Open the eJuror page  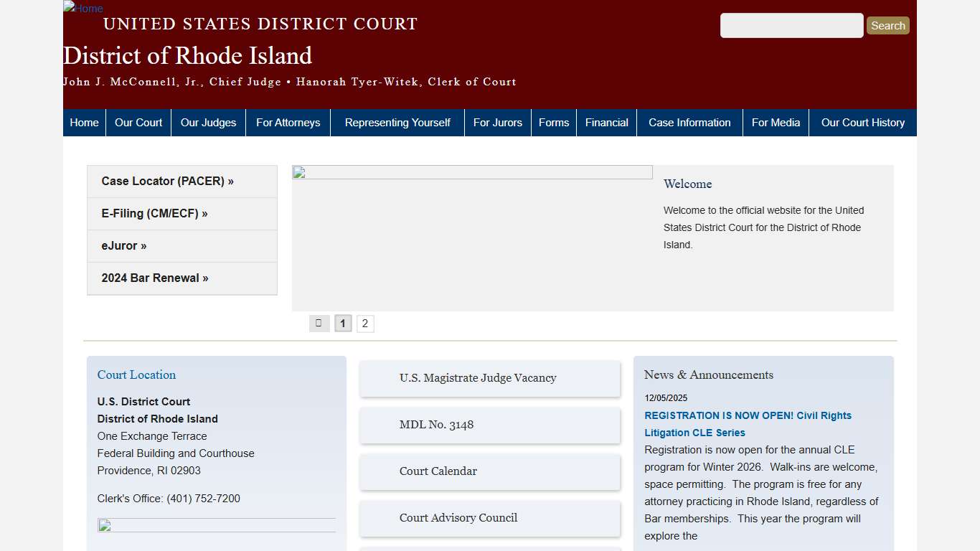[123, 245]
